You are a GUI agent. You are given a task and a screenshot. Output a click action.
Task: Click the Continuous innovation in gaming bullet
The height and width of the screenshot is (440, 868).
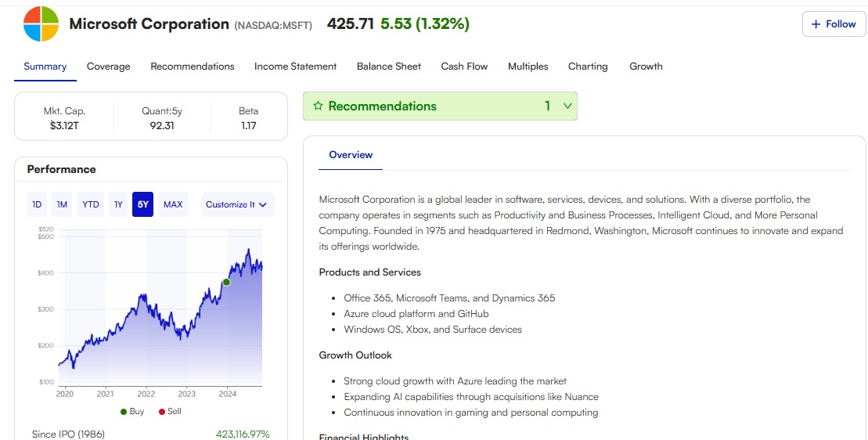pyautogui.click(x=471, y=413)
